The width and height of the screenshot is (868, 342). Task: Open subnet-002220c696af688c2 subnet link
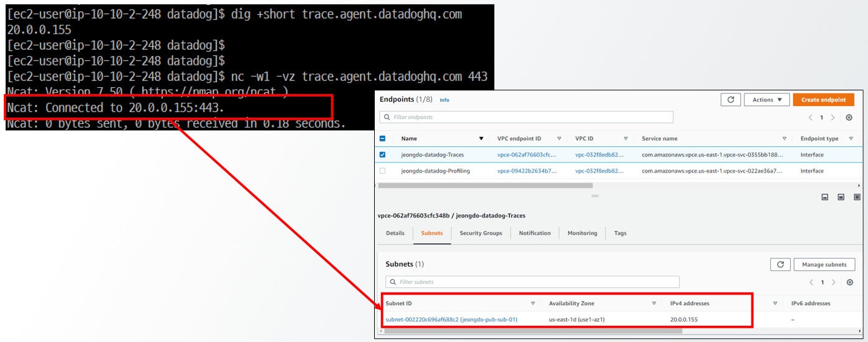pos(451,320)
